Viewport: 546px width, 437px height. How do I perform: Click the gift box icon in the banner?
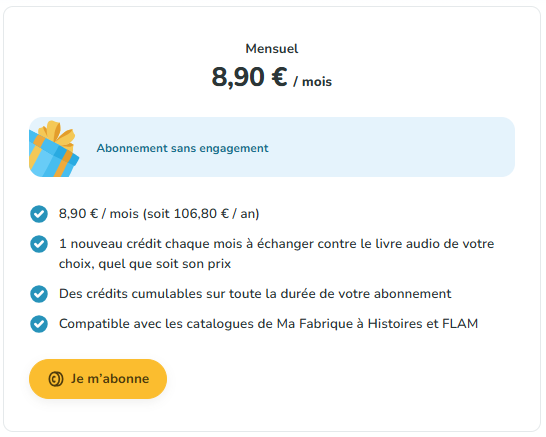[x=54, y=148]
